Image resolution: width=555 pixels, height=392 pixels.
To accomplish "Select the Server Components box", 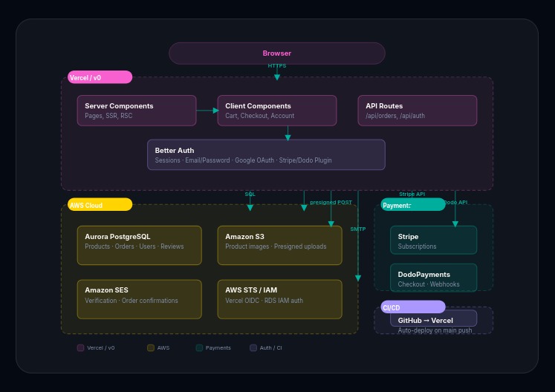I will 137,111.
